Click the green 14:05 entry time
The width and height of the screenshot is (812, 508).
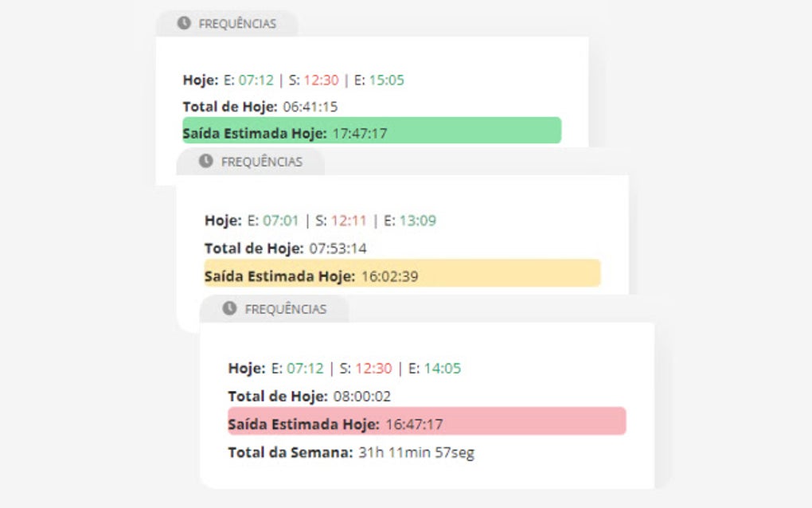click(x=442, y=369)
